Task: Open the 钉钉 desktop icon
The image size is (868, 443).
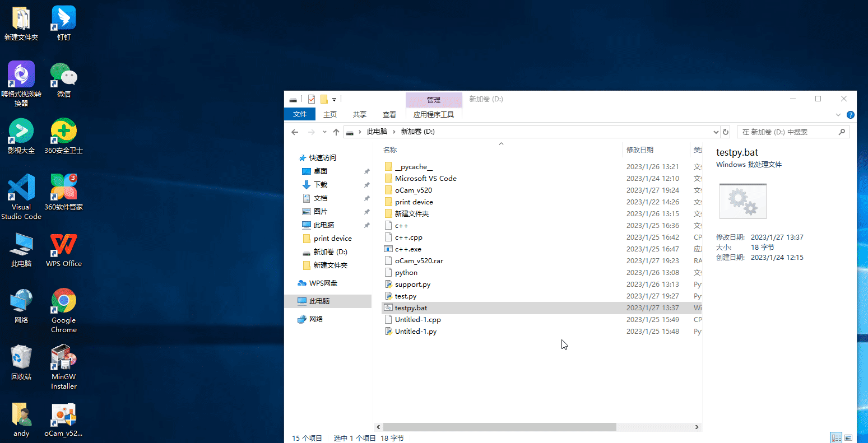Action: click(x=64, y=23)
